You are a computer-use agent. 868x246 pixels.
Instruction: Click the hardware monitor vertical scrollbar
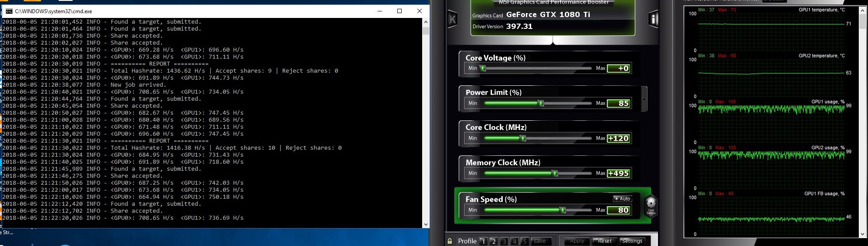862,123
